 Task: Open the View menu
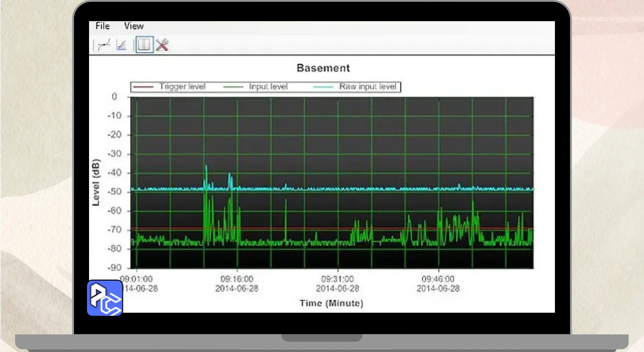[x=134, y=26]
